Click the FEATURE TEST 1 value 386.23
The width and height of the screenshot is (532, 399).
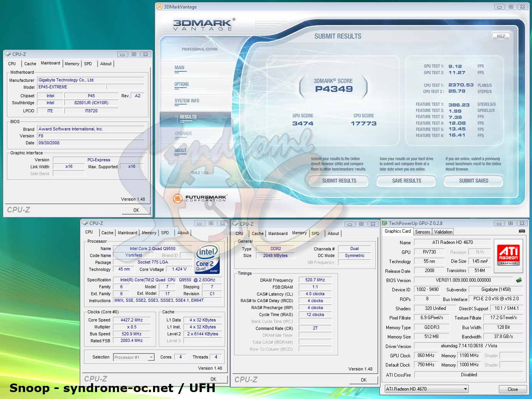459,105
